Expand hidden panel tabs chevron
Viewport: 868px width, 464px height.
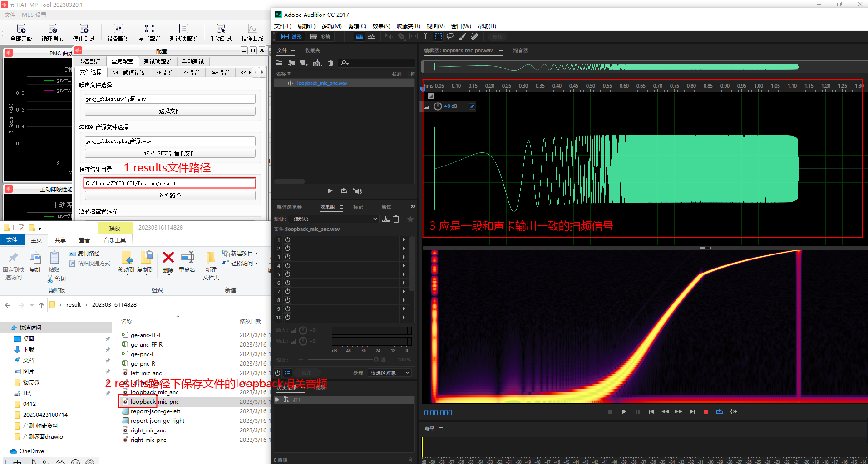coord(413,206)
